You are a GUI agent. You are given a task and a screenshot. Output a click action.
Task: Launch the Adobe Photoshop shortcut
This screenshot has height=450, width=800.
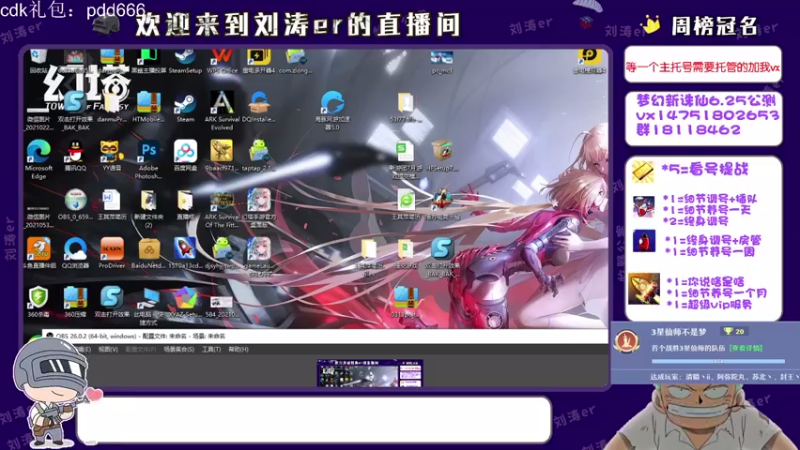click(148, 159)
